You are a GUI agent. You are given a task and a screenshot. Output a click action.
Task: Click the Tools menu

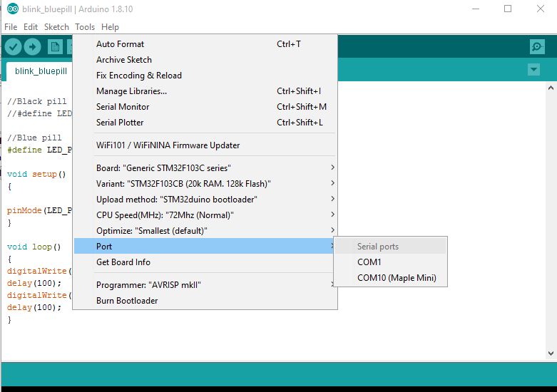click(85, 27)
